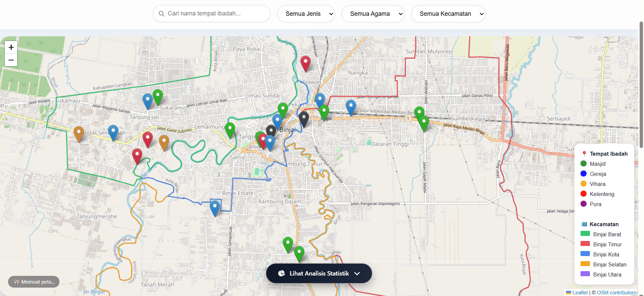Focus the 'Cari nama tempat ibadah' search field
This screenshot has height=296, width=644.
212,14
